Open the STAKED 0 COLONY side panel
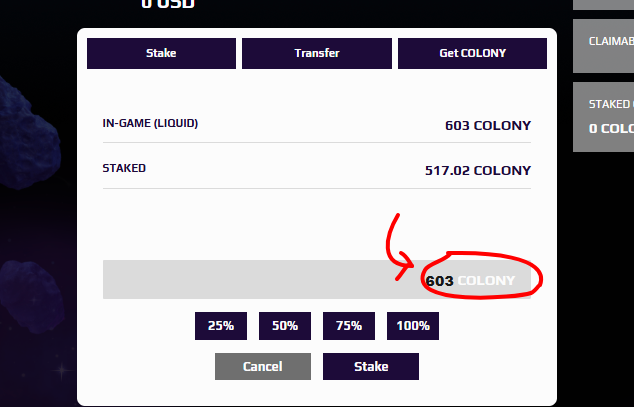This screenshot has width=634, height=407. pyautogui.click(x=604, y=117)
